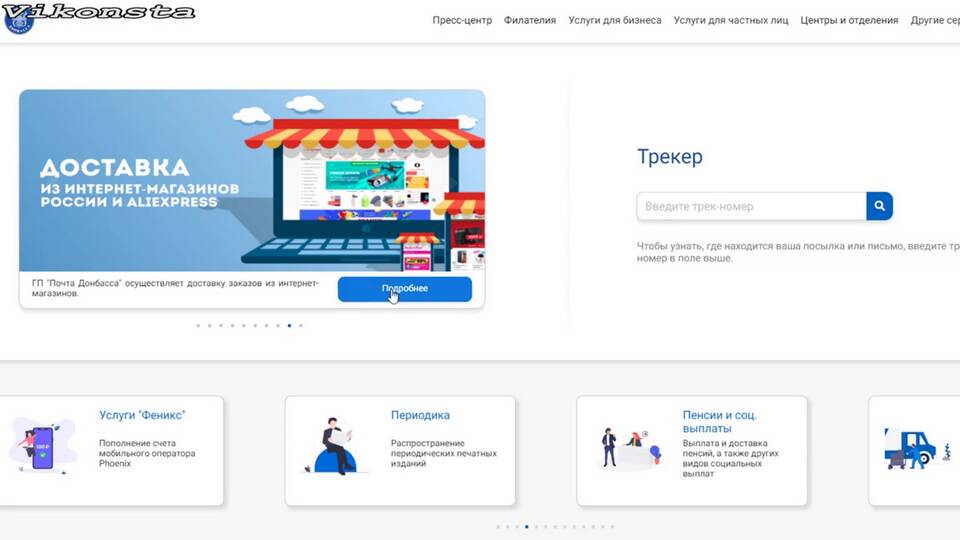Click the banner caption about ГП "Почта Донбасса"
This screenshot has height=540, width=960.
tap(175, 288)
